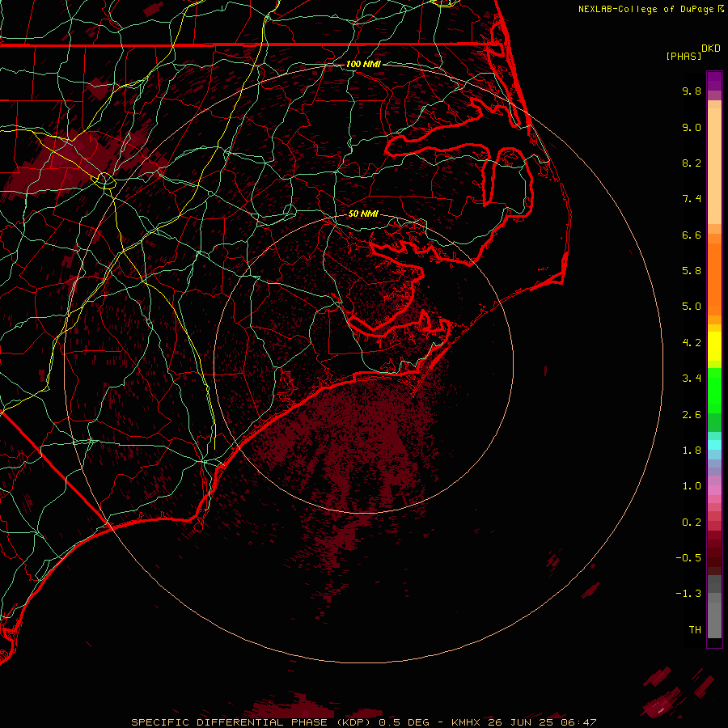Click the [PHAS] unit label

tap(684, 56)
